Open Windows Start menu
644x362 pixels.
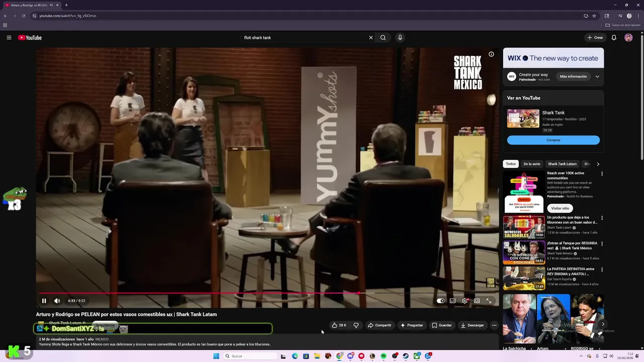216,356
